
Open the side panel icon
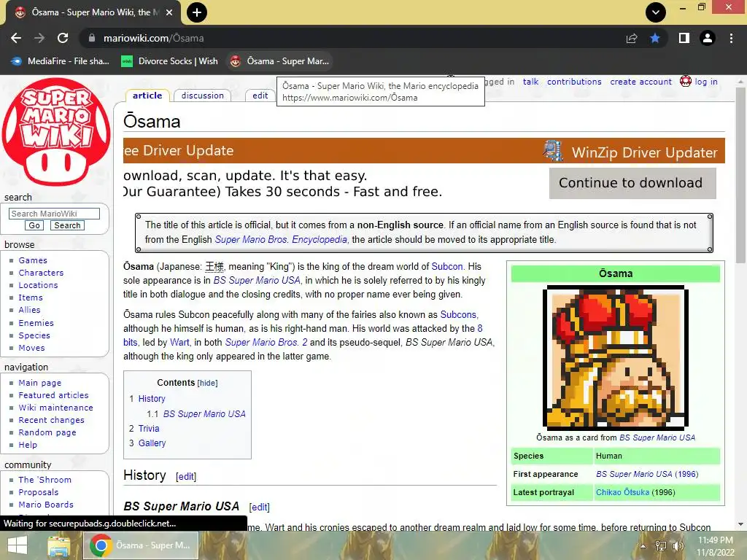684,38
